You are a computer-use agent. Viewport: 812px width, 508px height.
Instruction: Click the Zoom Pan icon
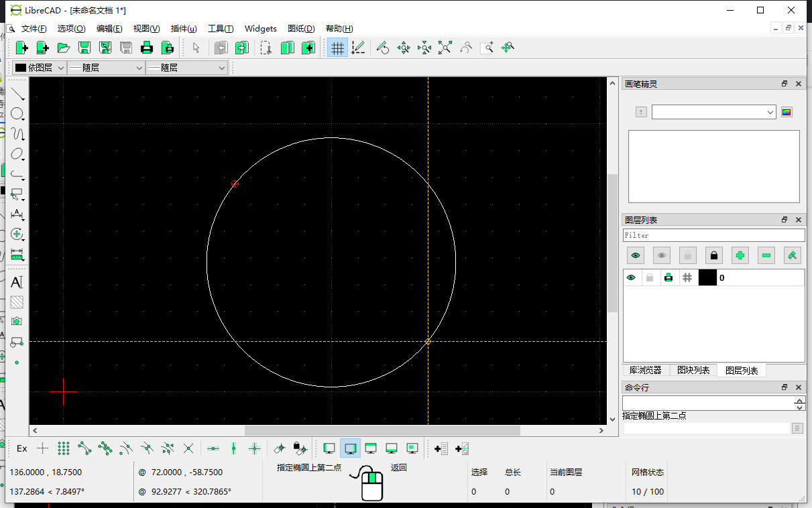point(508,48)
